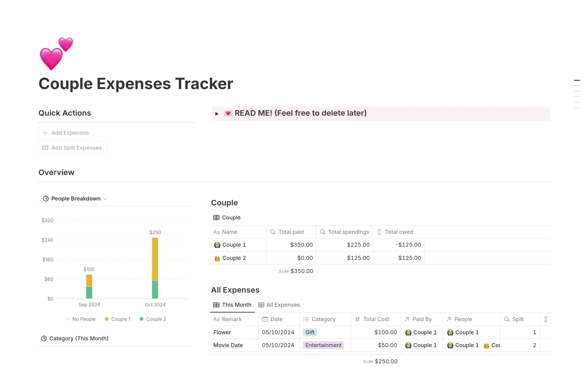The height and width of the screenshot is (367, 588).
Task: Select the Gift category tag
Action: coord(310,332)
